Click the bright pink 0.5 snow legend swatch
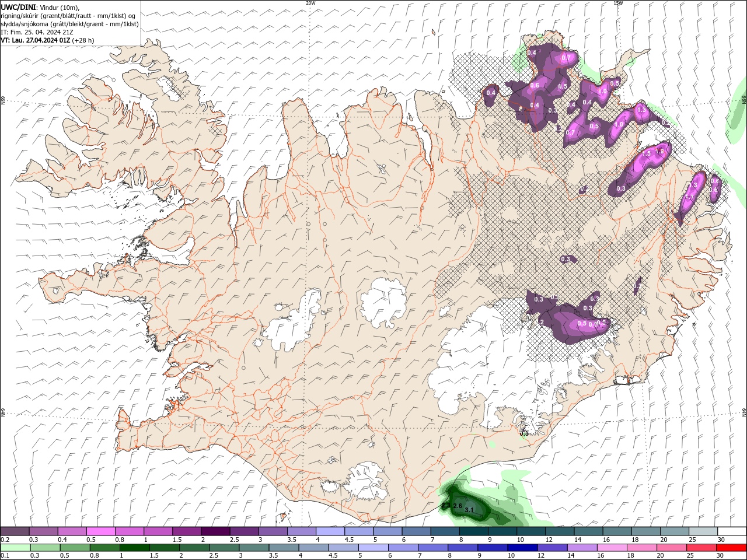 [x=100, y=531]
